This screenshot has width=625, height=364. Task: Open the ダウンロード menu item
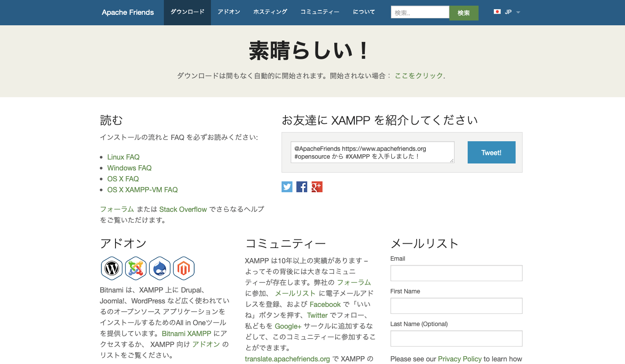(x=187, y=12)
